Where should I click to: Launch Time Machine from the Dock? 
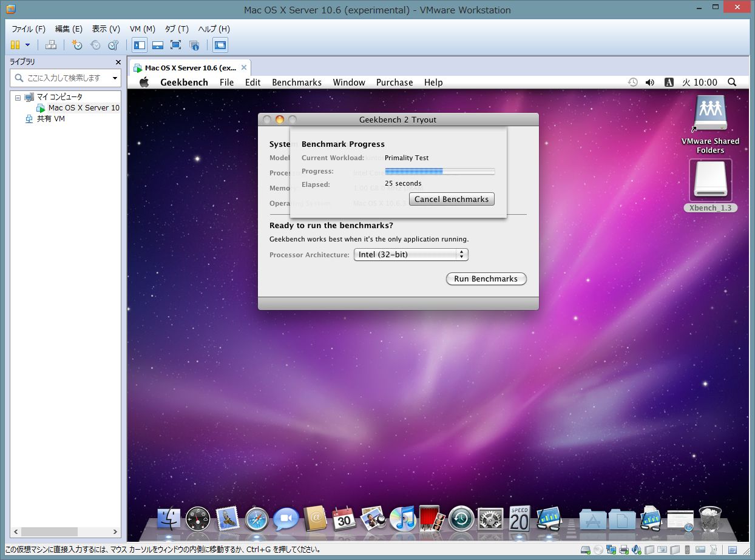pos(461,519)
